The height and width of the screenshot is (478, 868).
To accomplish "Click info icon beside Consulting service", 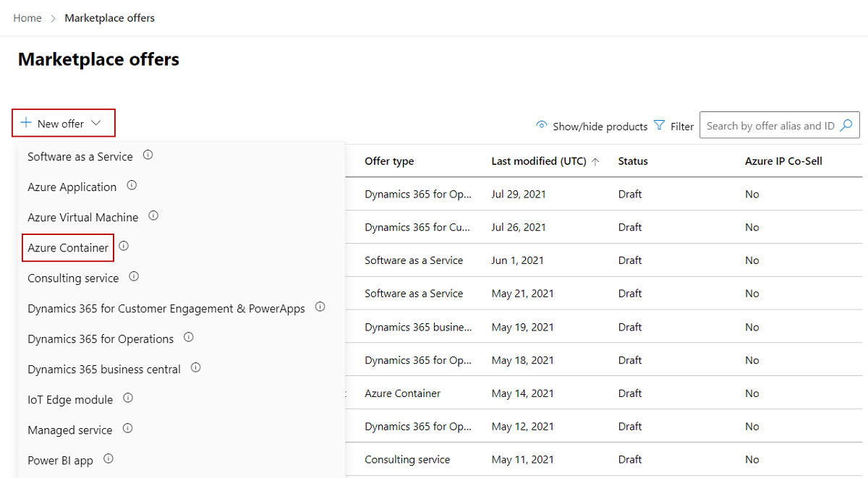I will pos(134,276).
